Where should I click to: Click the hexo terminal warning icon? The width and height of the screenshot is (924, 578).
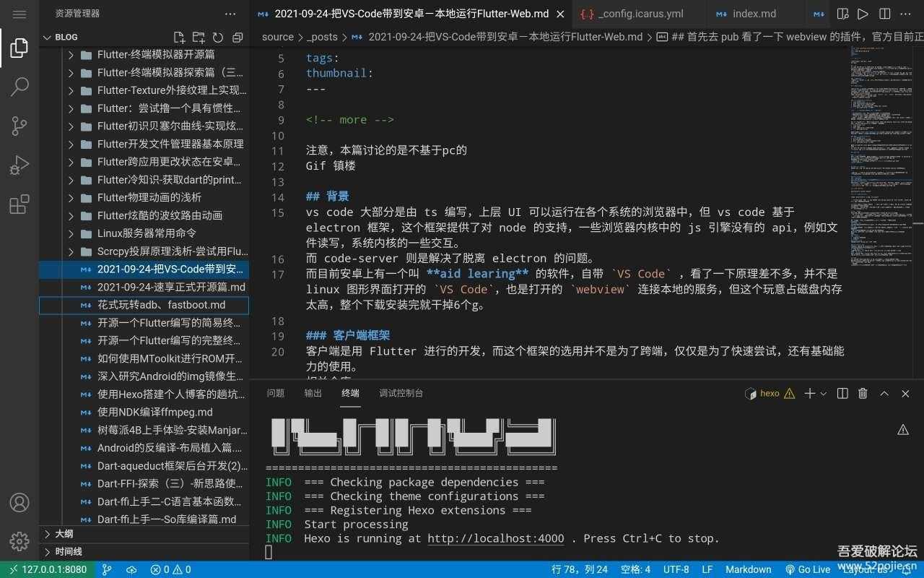789,393
